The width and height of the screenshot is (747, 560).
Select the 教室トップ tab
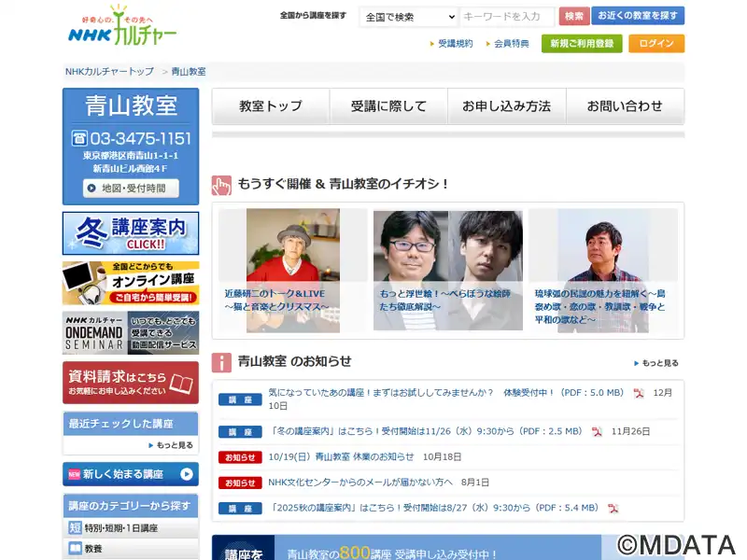271,106
